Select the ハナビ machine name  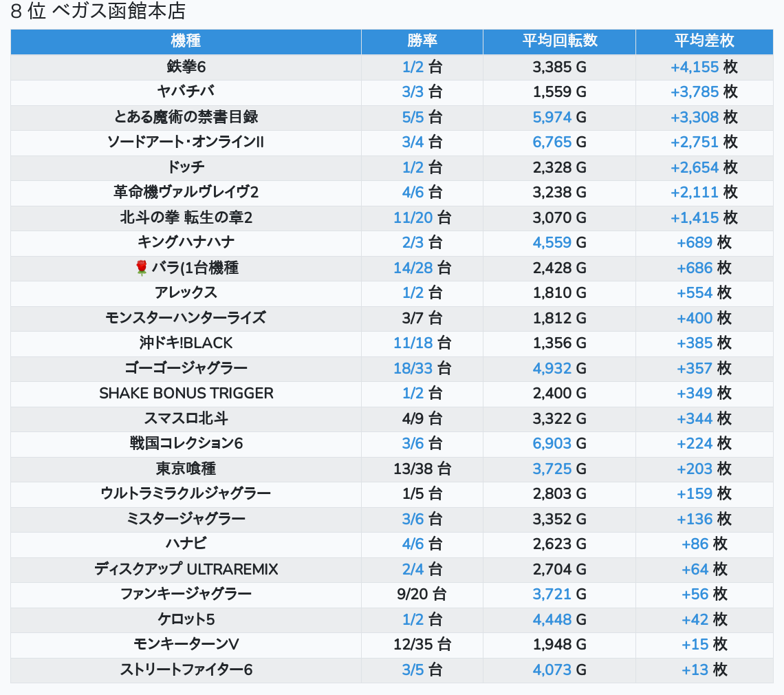point(186,544)
